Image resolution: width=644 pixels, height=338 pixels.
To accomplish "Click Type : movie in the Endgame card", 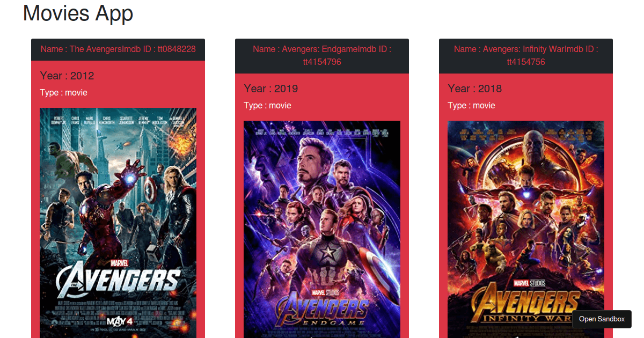I will (267, 105).
